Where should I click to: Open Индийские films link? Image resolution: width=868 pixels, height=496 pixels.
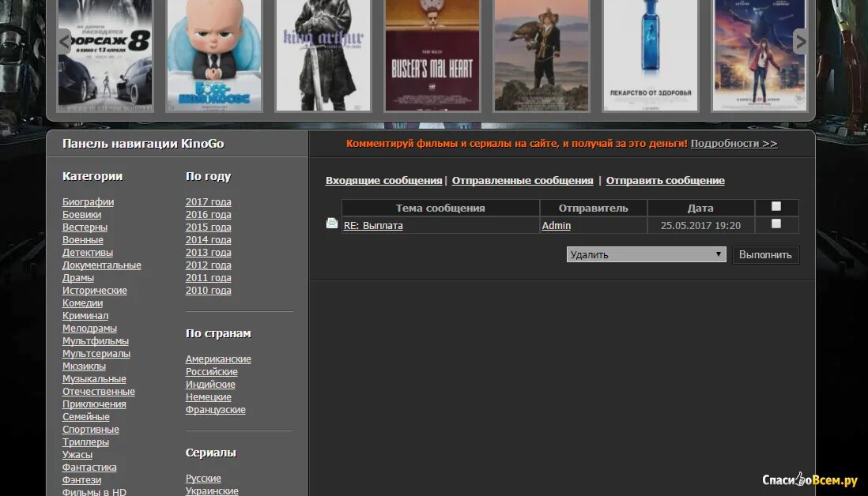tap(210, 385)
